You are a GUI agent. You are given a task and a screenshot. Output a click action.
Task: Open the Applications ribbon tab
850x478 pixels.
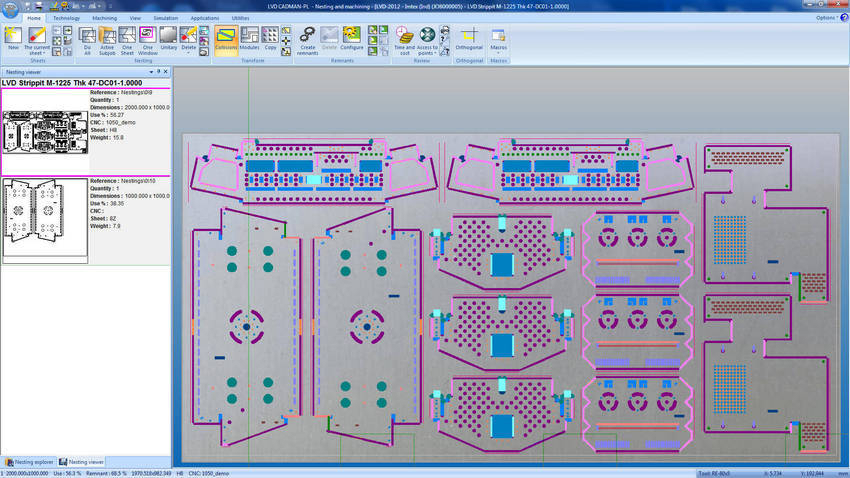[204, 18]
